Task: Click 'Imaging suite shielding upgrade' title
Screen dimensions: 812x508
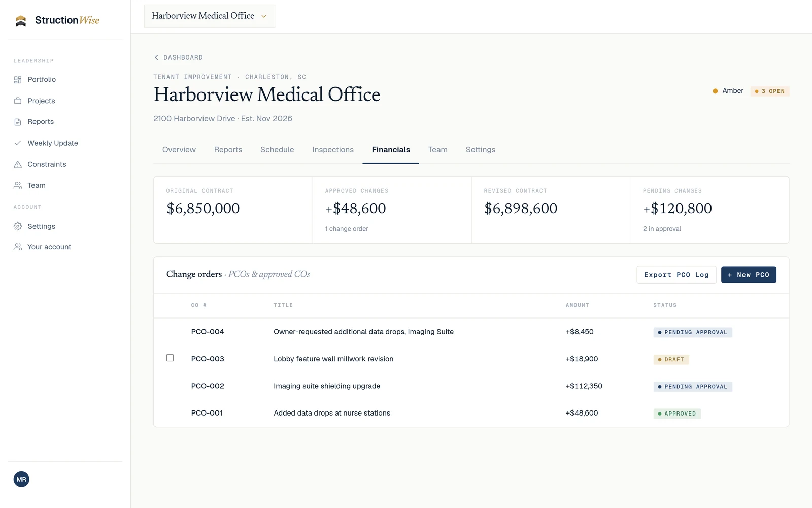Action: pyautogui.click(x=327, y=386)
